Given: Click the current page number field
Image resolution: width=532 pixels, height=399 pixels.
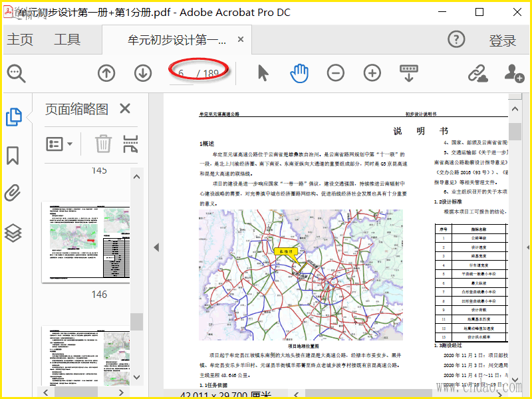Looking at the screenshot, I should pyautogui.click(x=181, y=73).
